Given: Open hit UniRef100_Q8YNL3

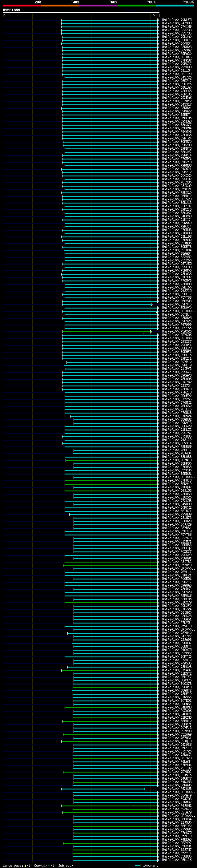Looking at the screenshot, I should tap(177, 460).
